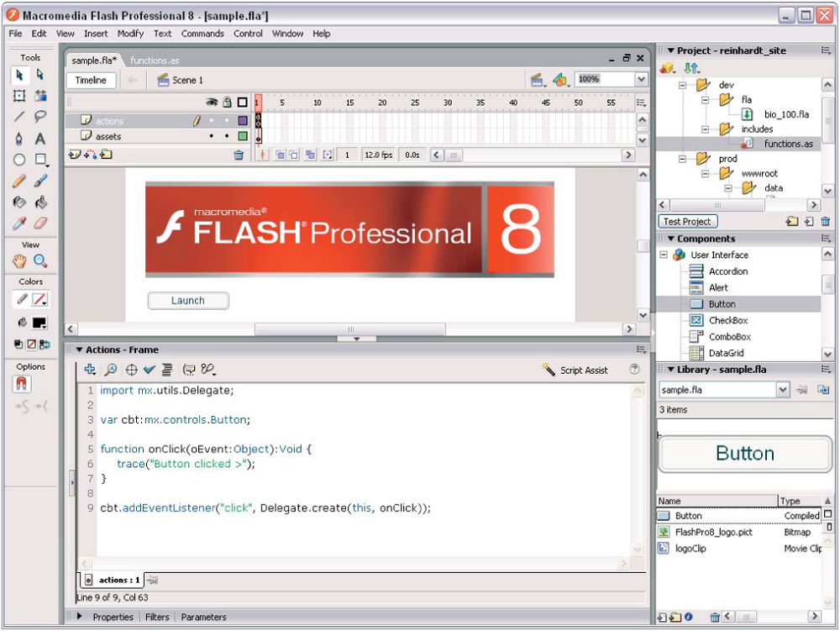This screenshot has height=631, width=840.
Task: Switch to the functions.as document tab
Action: 155,60
